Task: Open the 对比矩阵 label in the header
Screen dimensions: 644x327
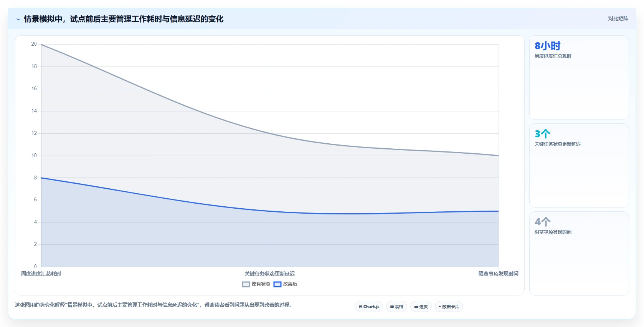Action: point(618,18)
